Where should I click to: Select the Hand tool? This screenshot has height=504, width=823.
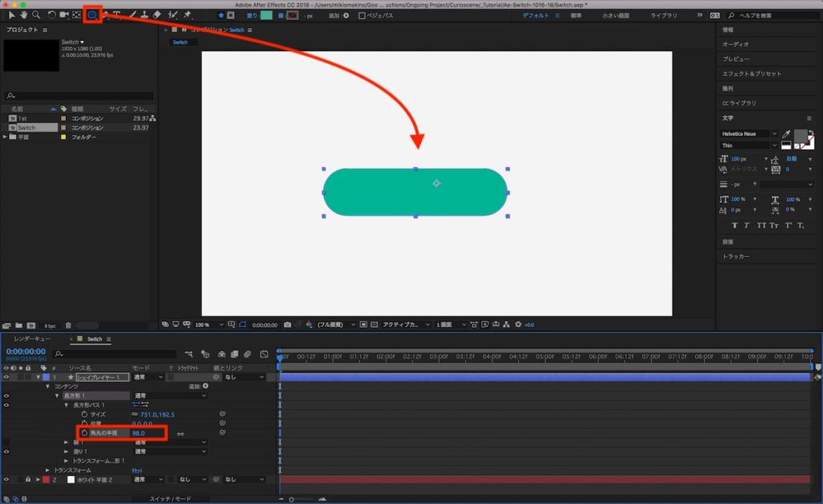[24, 14]
